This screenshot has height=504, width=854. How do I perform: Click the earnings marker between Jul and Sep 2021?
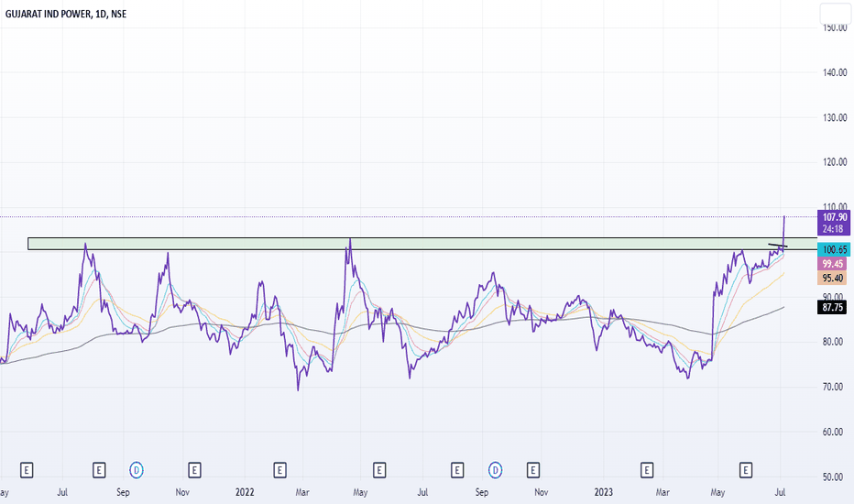click(99, 470)
